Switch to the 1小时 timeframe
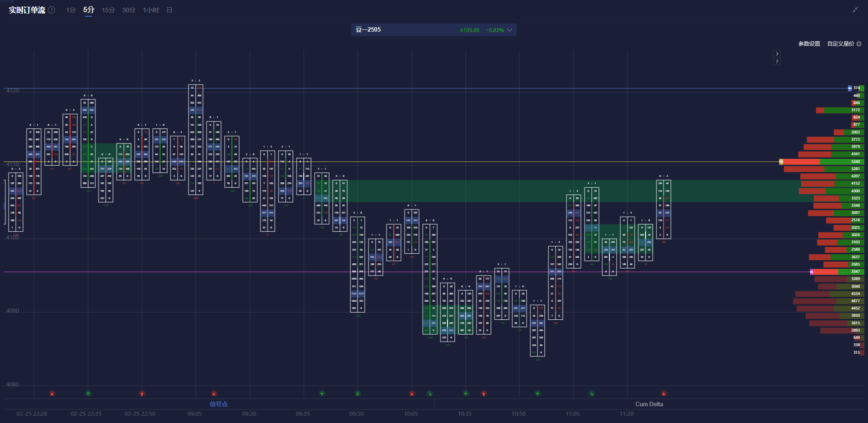Viewport: 868px width, 423px height. (x=151, y=10)
